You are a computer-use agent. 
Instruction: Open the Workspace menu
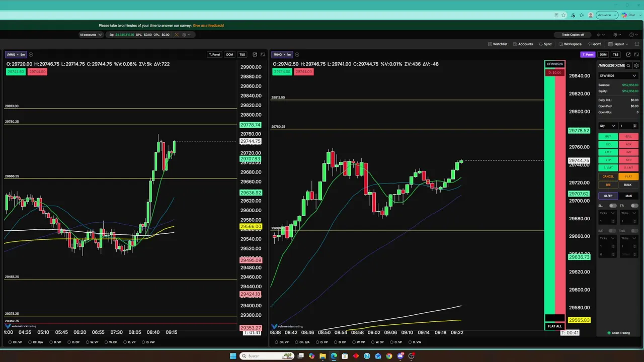(x=570, y=44)
